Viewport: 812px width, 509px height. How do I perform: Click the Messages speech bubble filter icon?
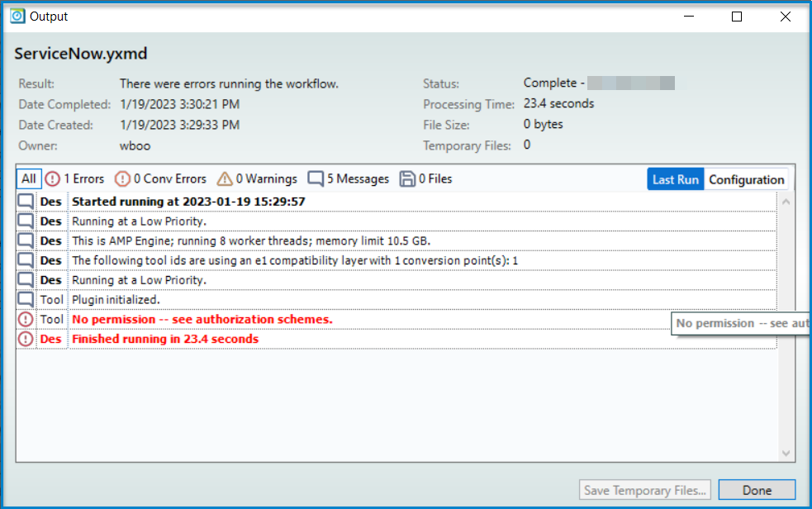(316, 178)
